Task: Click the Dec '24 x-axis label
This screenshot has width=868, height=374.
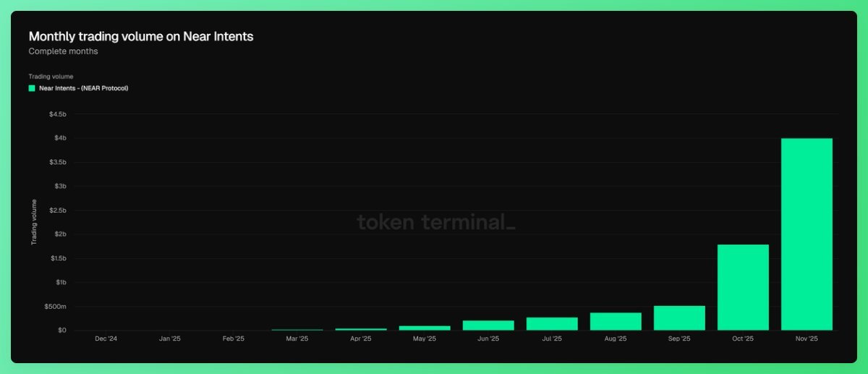Action: tap(106, 339)
